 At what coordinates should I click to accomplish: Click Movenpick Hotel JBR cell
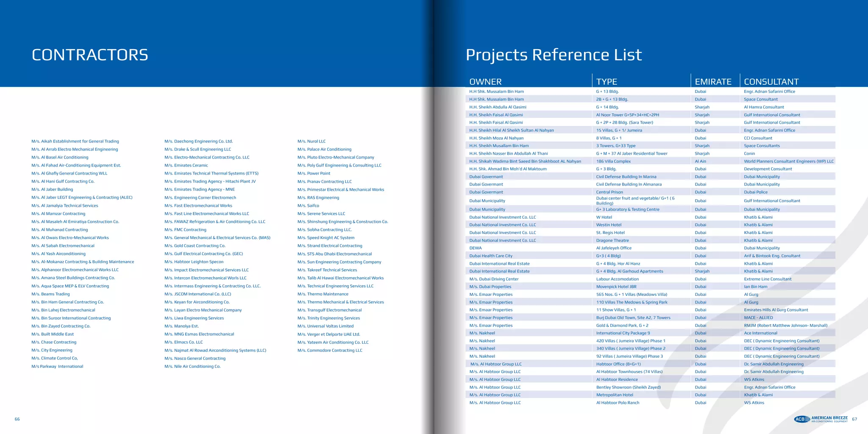tap(616, 287)
